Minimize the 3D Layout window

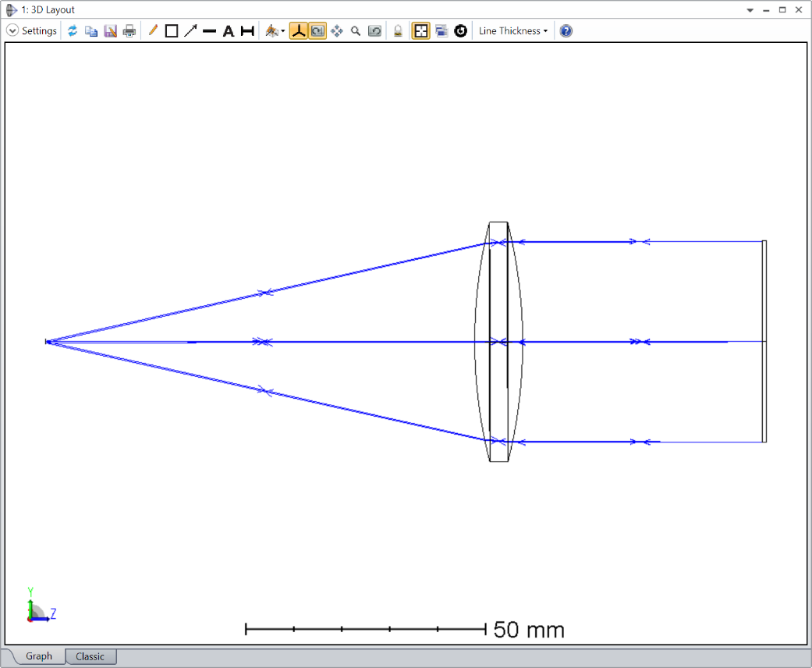pyautogui.click(x=767, y=10)
